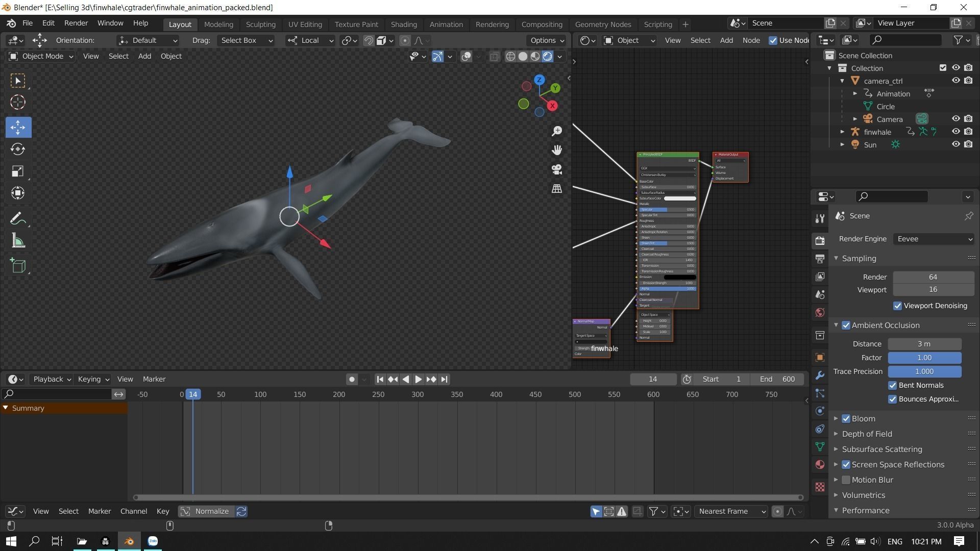This screenshot has height=551, width=980.
Task: Enable the Motion Blur checkbox
Action: tap(846, 480)
